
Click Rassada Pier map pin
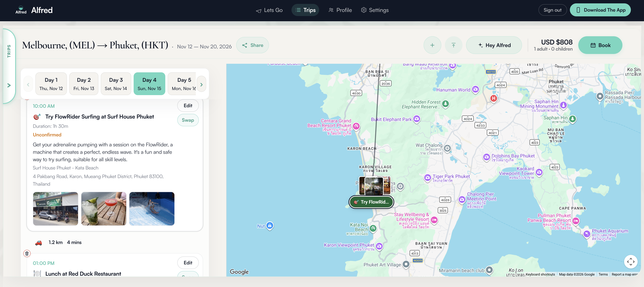click(x=600, y=97)
